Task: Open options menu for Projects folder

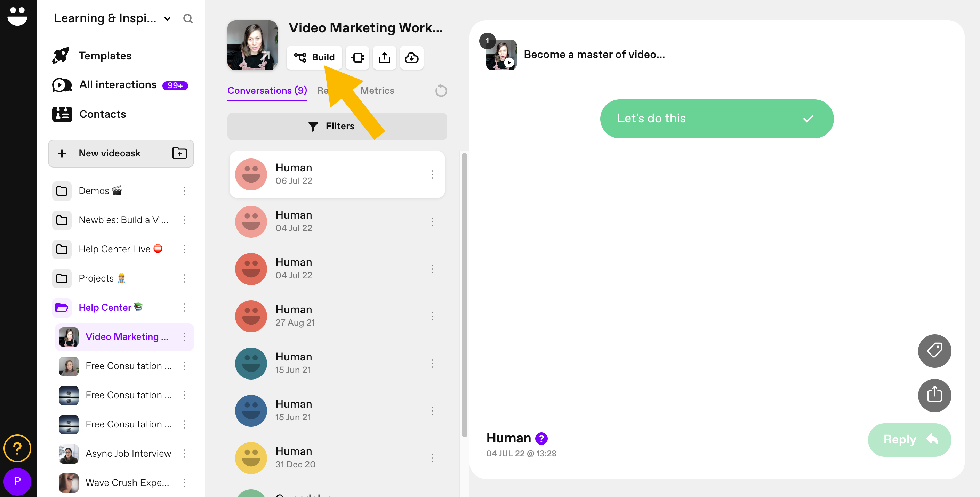Action: pos(184,278)
